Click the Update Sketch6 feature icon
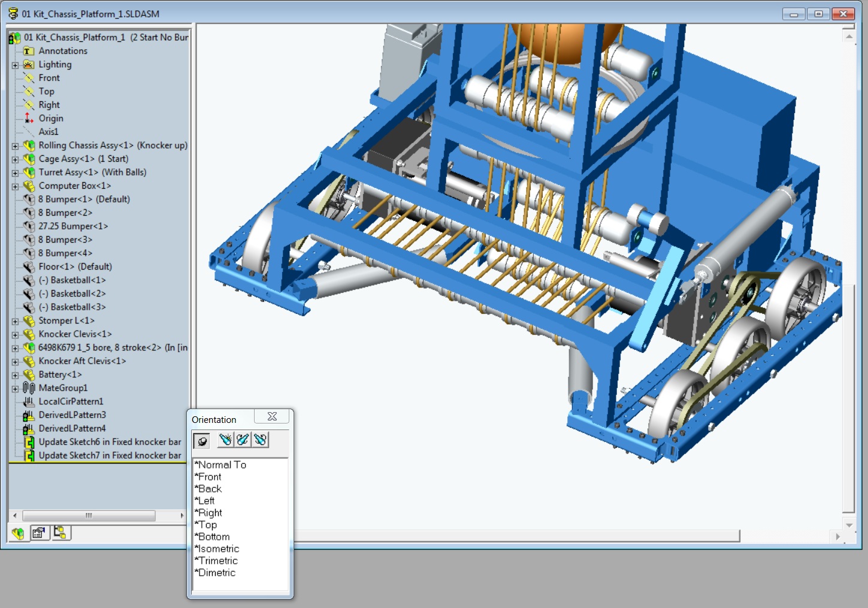 (29, 442)
